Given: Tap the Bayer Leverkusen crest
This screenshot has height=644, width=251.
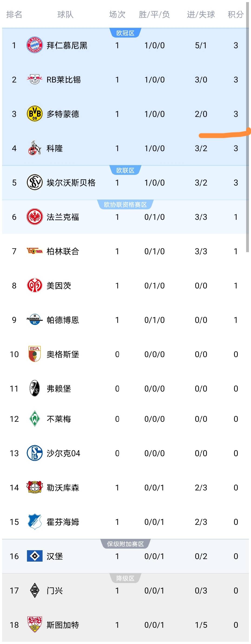Looking at the screenshot, I should click(34, 487).
